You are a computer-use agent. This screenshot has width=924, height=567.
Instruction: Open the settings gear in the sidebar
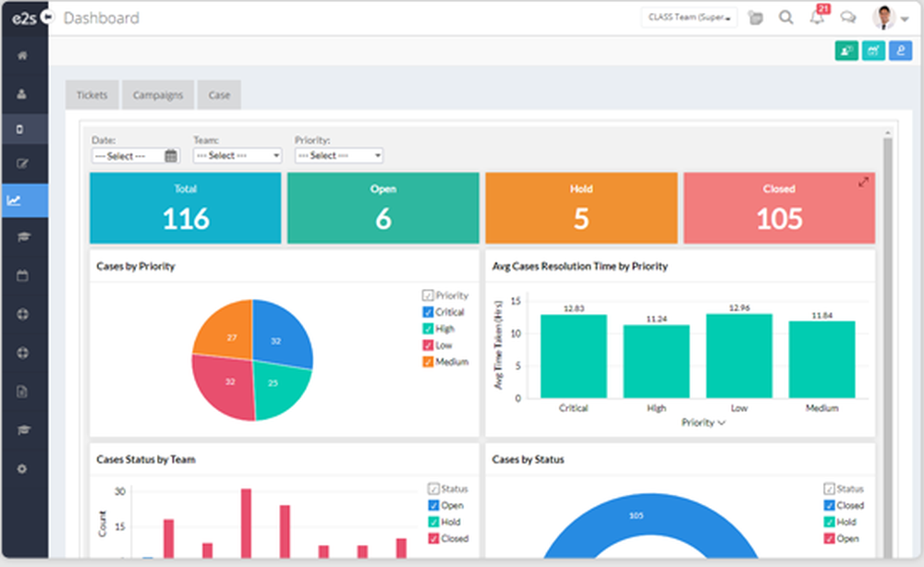pyautogui.click(x=22, y=469)
